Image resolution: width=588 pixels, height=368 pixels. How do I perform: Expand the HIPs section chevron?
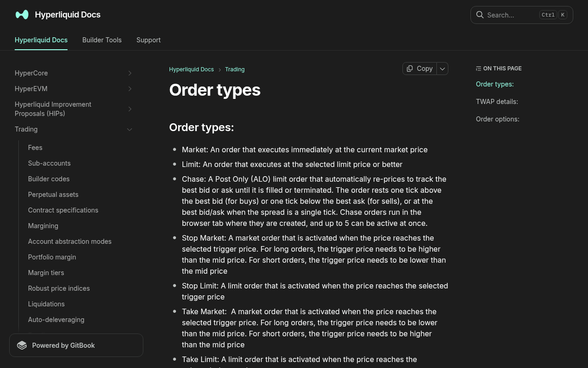(130, 109)
